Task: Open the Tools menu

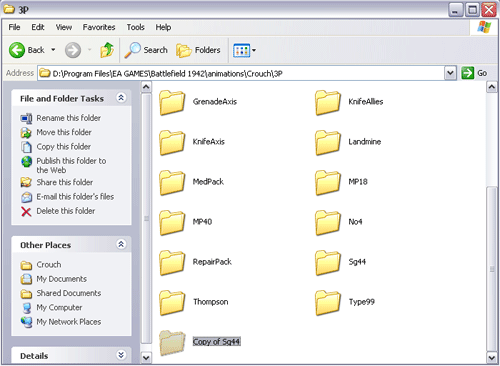Action: pos(135,27)
